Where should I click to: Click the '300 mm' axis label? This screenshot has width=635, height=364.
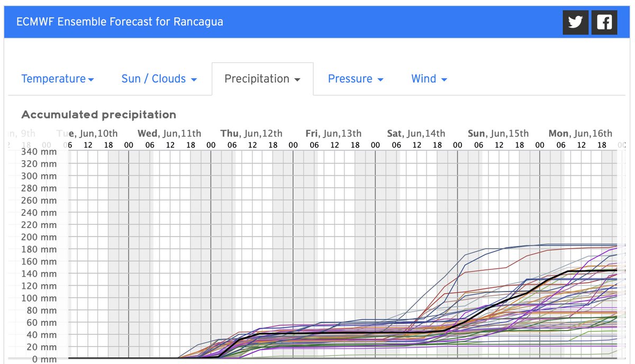point(39,176)
